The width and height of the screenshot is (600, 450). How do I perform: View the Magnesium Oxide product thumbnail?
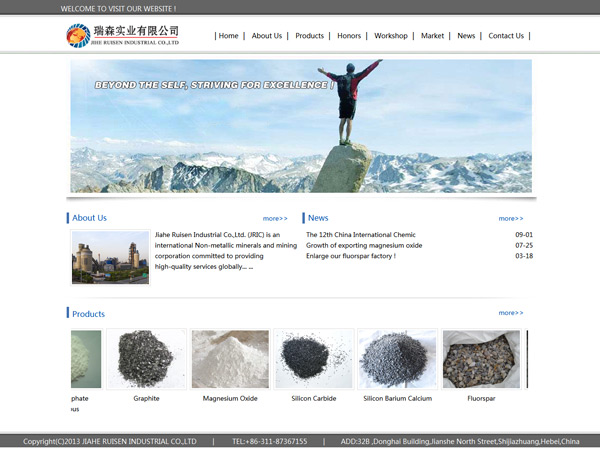(230, 359)
